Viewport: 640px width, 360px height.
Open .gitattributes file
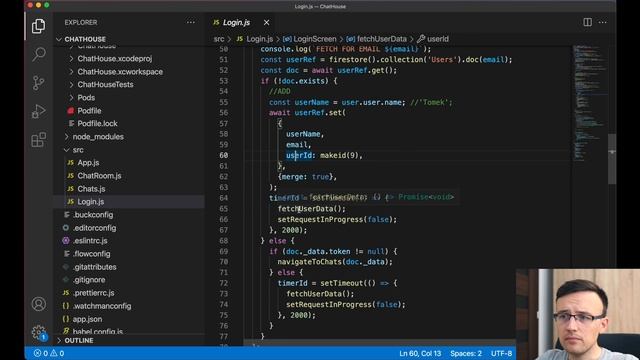coord(94,267)
